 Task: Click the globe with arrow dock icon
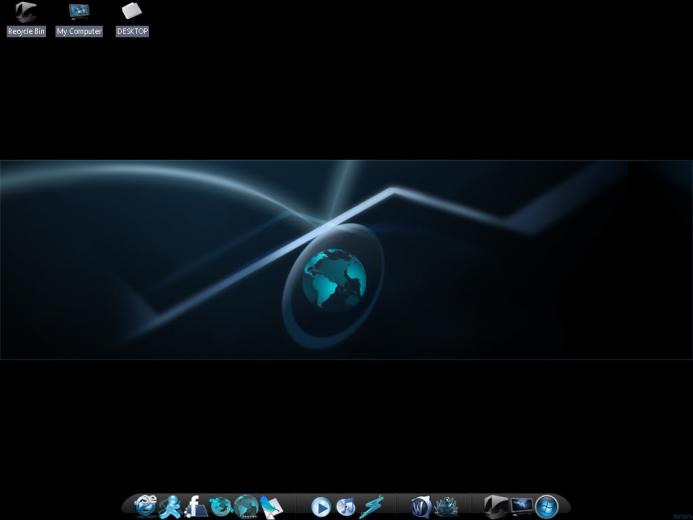click(221, 507)
